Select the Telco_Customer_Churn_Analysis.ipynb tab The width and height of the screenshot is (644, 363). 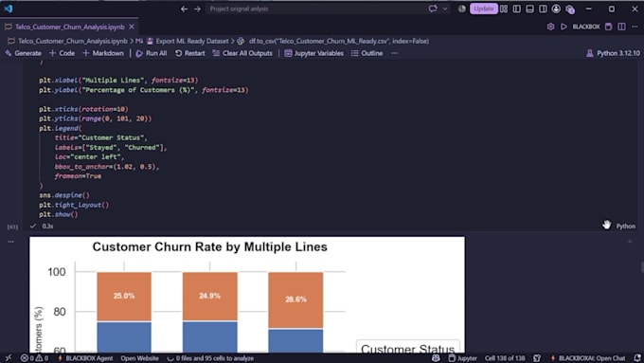69,27
